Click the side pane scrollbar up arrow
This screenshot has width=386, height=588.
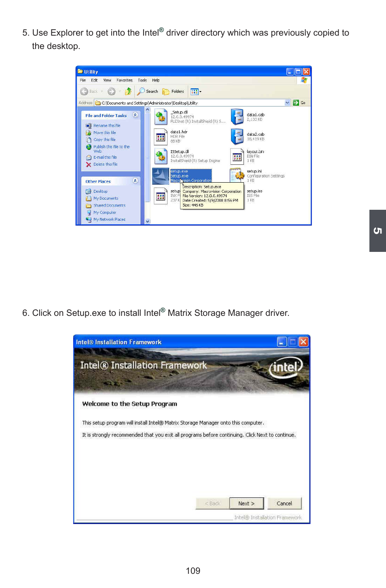[147, 110]
